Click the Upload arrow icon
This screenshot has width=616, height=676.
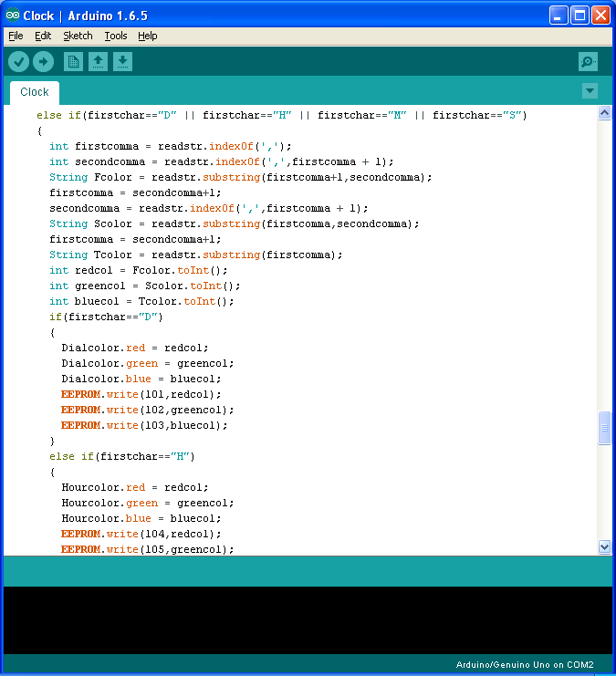click(44, 61)
